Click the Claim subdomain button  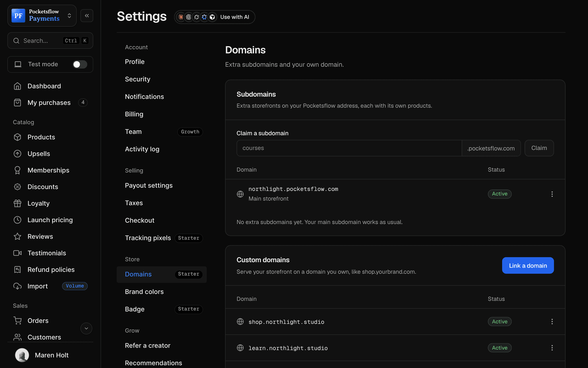[539, 148]
